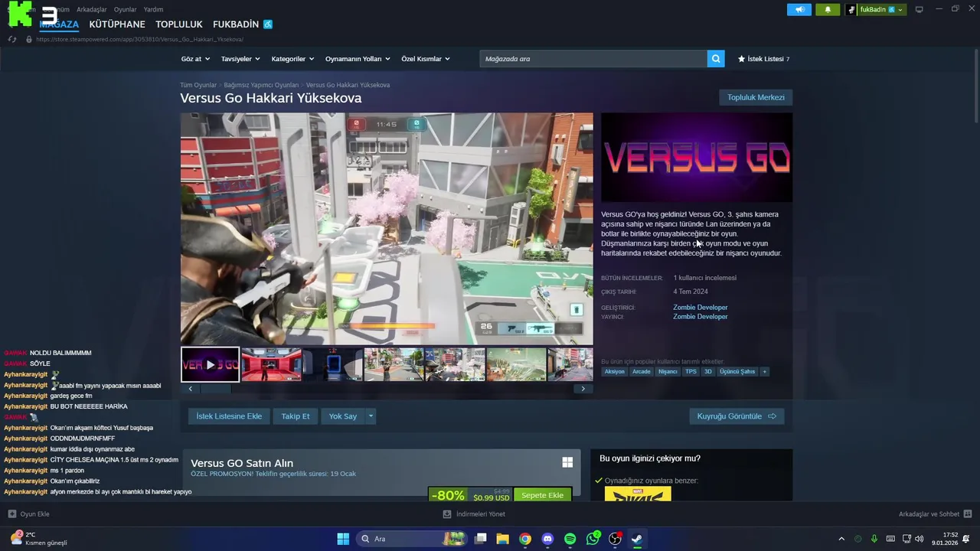The image size is (980, 551).
Task: Click the MAĞAZA tab
Action: (x=59, y=24)
